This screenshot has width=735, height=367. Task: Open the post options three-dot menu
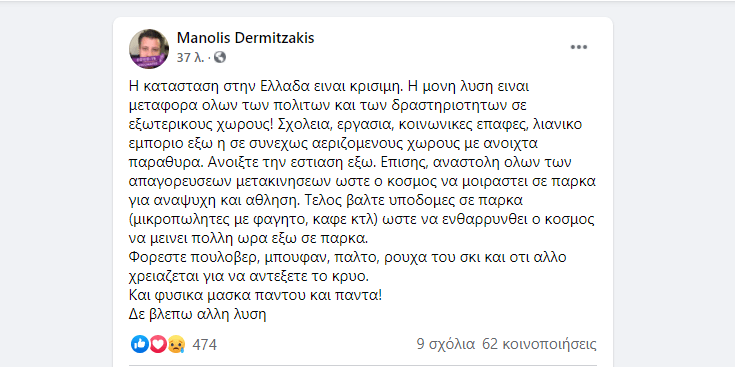578,47
